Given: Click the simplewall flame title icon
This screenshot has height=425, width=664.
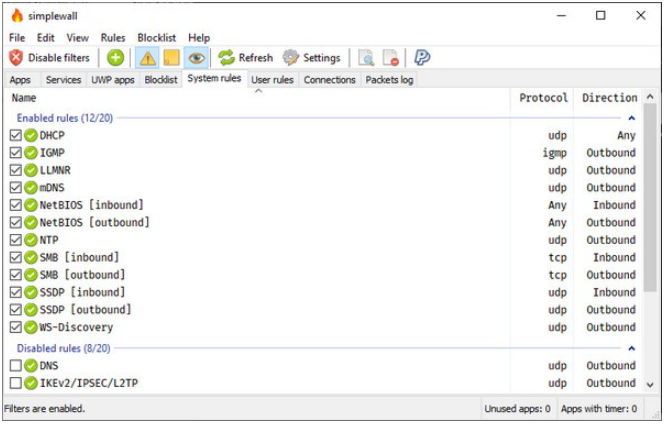Looking at the screenshot, I should (x=17, y=16).
